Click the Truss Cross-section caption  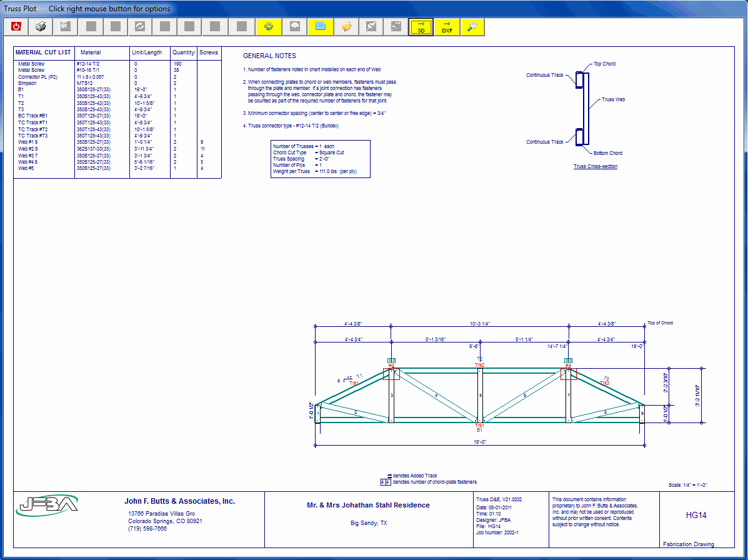pos(596,166)
